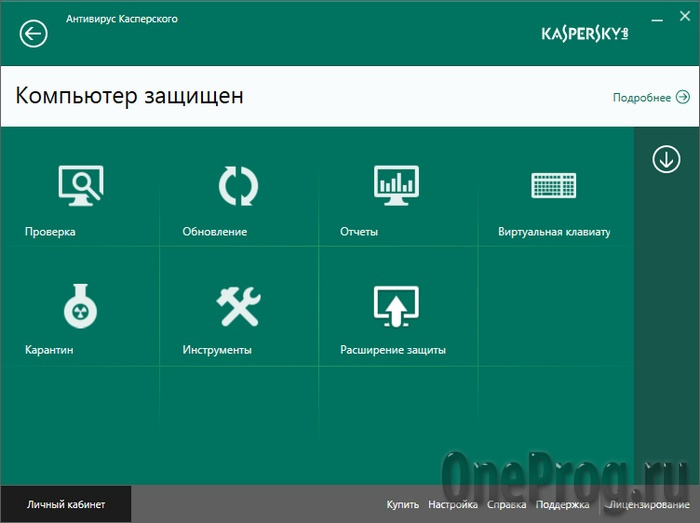Click the Карантин label
Image resolution: width=700 pixels, height=523 pixels.
point(49,349)
